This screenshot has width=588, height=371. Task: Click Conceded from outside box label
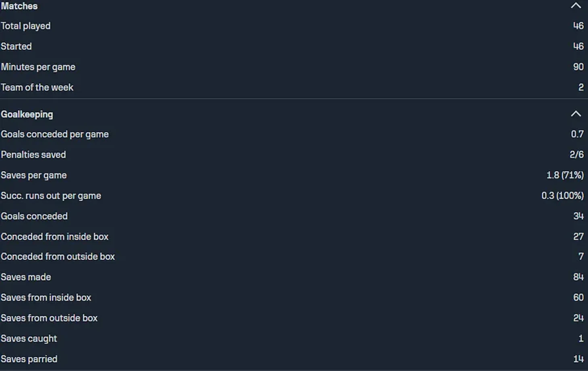pos(58,257)
